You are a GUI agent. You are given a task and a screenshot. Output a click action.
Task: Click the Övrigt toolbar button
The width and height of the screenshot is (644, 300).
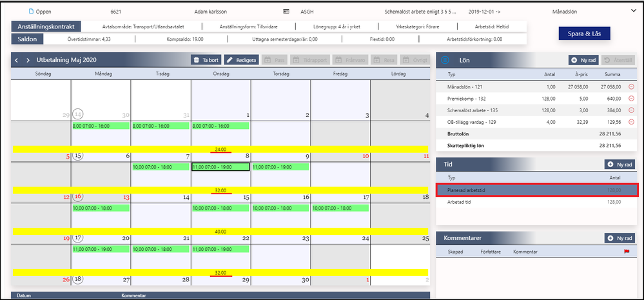click(415, 60)
